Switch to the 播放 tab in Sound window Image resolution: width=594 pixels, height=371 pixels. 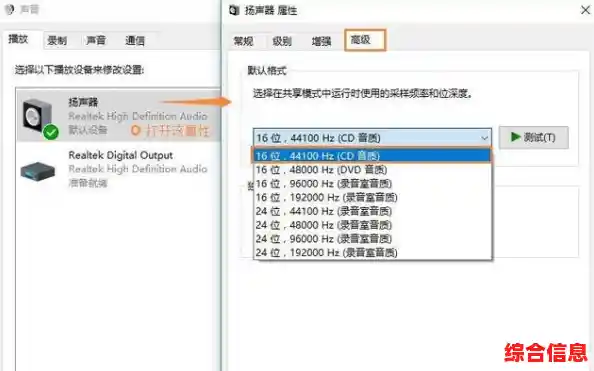(19, 39)
